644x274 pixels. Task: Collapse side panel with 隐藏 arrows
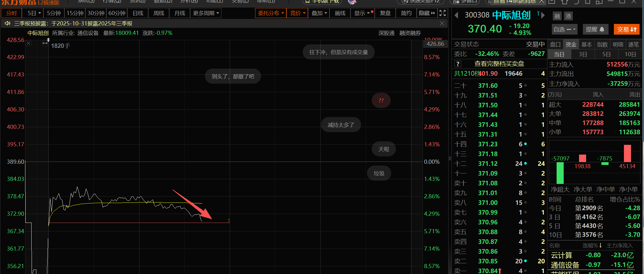pyautogui.click(x=427, y=13)
